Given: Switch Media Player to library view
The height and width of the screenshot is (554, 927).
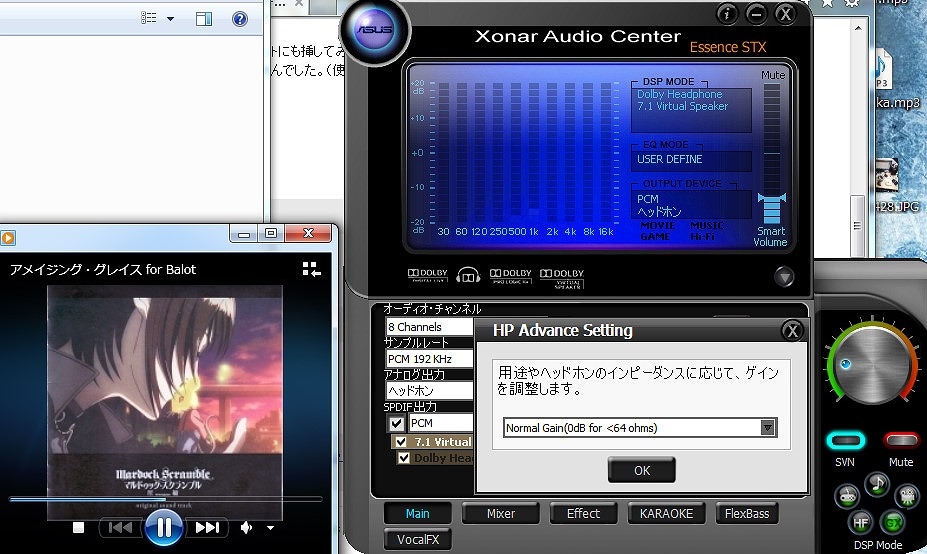Looking at the screenshot, I should click(312, 270).
